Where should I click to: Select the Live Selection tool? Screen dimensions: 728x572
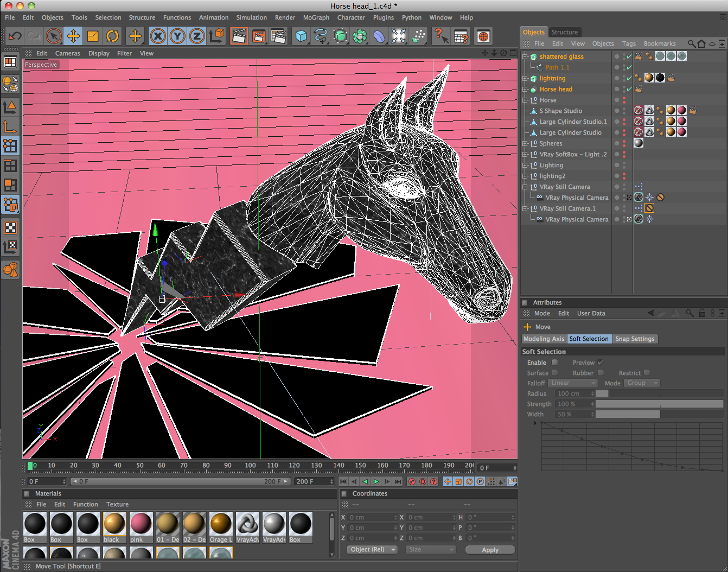click(53, 36)
